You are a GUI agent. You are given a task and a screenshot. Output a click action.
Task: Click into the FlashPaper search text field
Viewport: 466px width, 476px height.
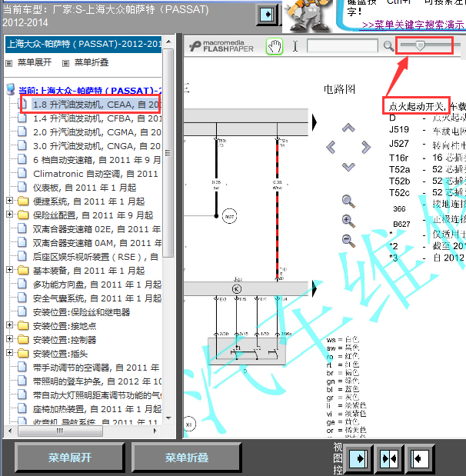pyautogui.click(x=342, y=46)
